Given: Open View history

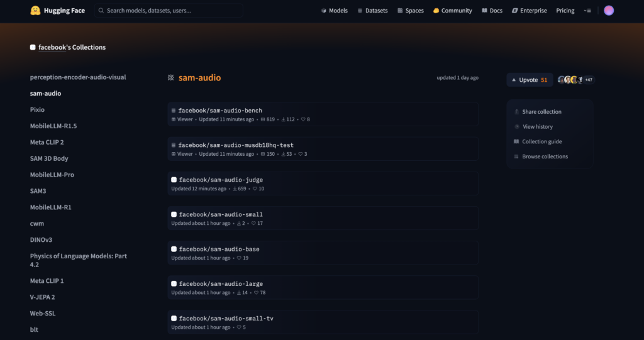Looking at the screenshot, I should coord(537,127).
